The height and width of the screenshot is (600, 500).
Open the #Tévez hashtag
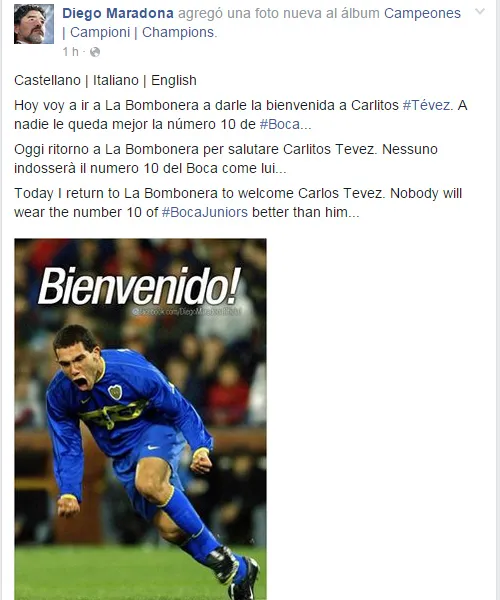[427, 105]
